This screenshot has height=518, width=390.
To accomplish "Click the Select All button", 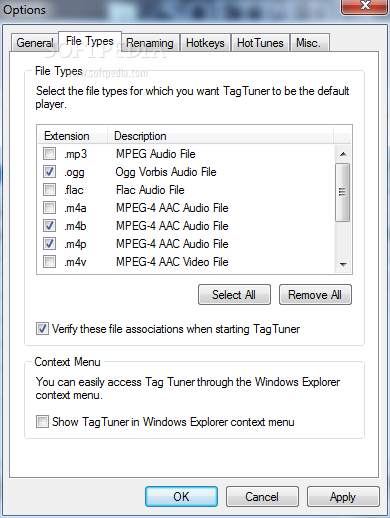I will [234, 295].
